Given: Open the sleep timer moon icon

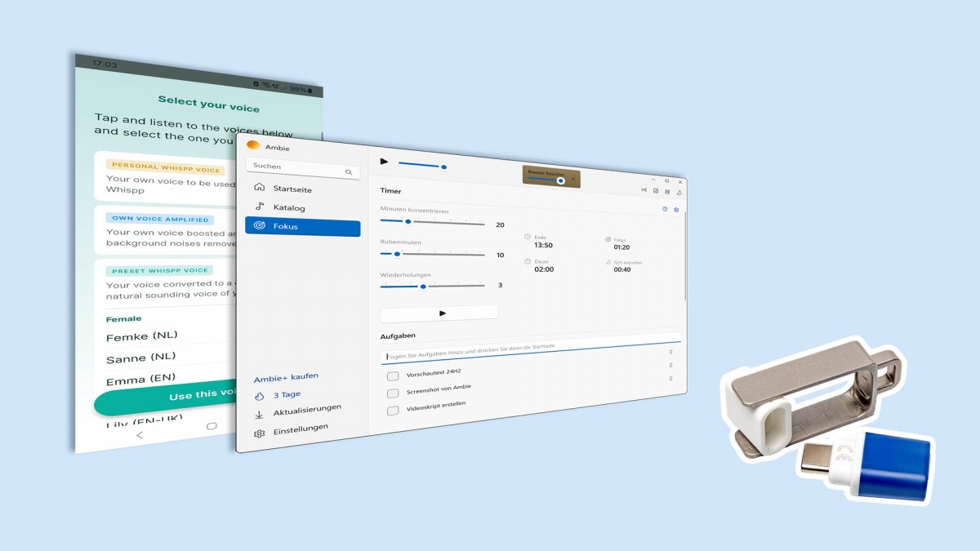Looking at the screenshot, I should click(x=679, y=193).
